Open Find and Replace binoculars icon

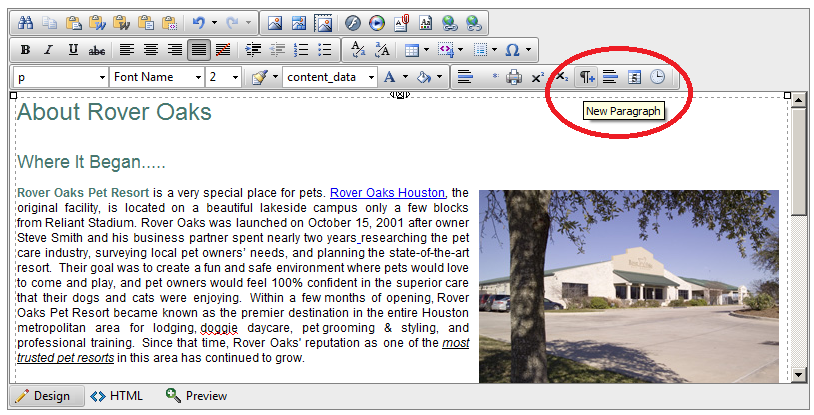pyautogui.click(x=25, y=22)
